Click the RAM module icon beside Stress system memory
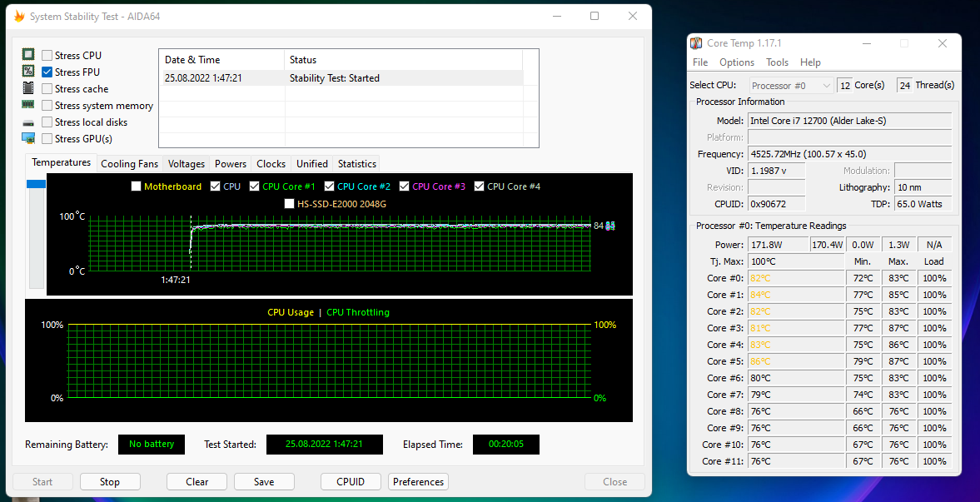Screen dimensions: 980x502 (28, 104)
